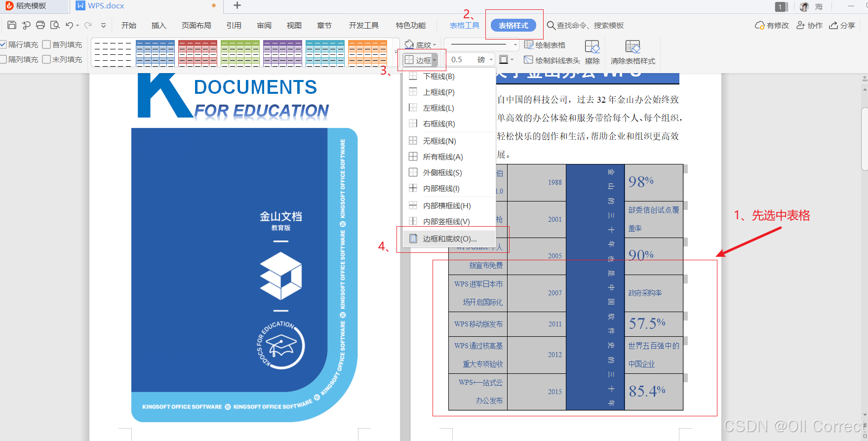Click the 表格样式 tab
Viewport: 868px width, 441px height.
[513, 25]
